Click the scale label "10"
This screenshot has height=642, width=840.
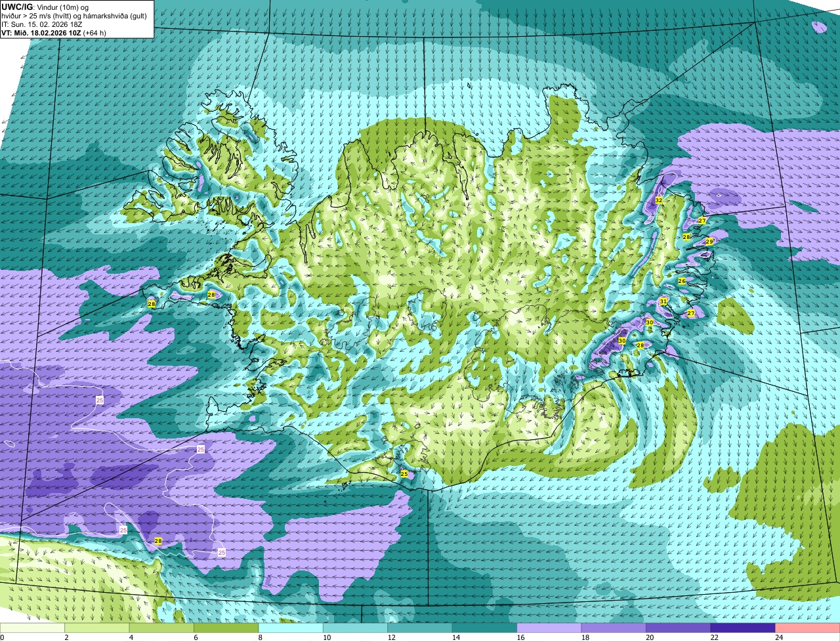click(327, 637)
